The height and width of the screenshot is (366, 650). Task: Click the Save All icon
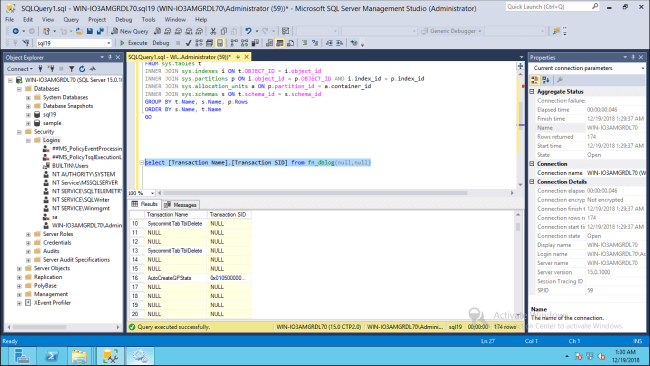click(x=100, y=31)
